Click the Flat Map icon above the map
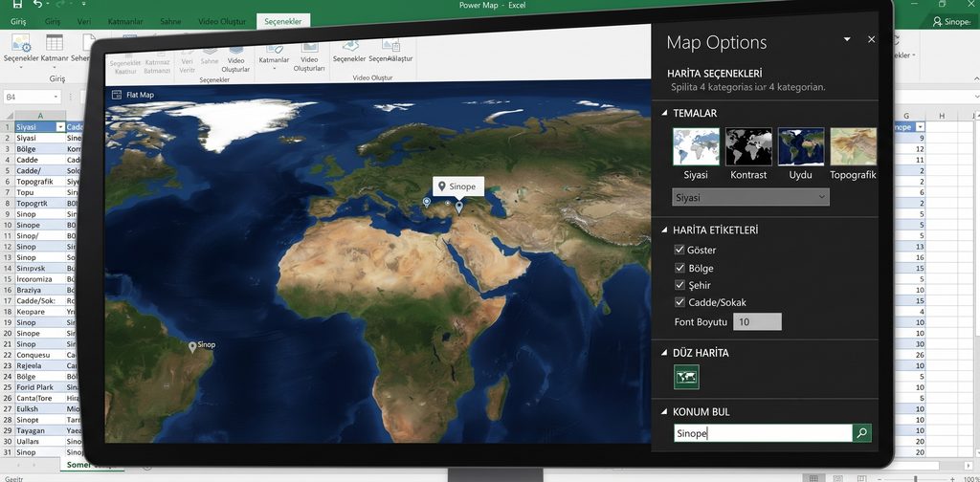The width and height of the screenshot is (980, 482). pos(116,95)
